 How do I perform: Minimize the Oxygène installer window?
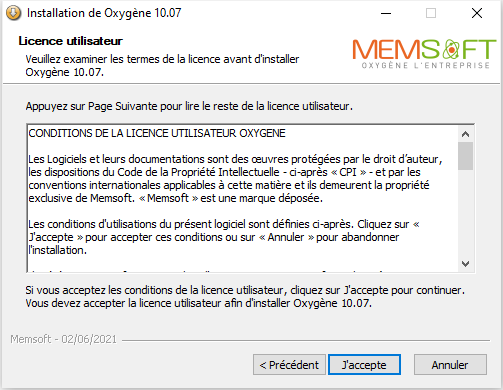click(386, 13)
